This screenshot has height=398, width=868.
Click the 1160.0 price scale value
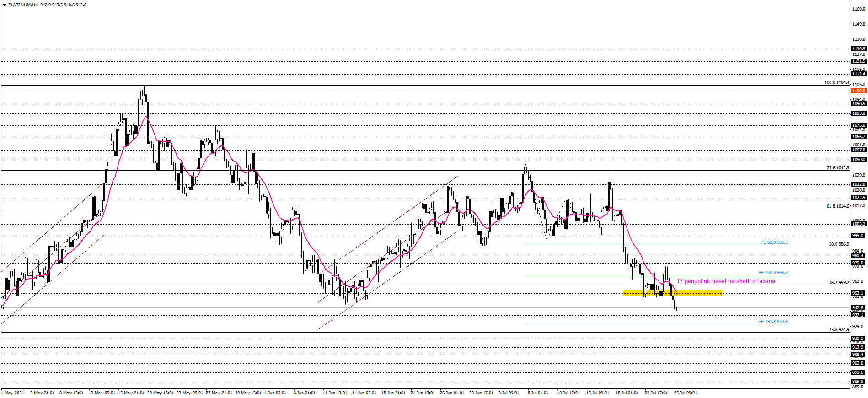(858, 9)
